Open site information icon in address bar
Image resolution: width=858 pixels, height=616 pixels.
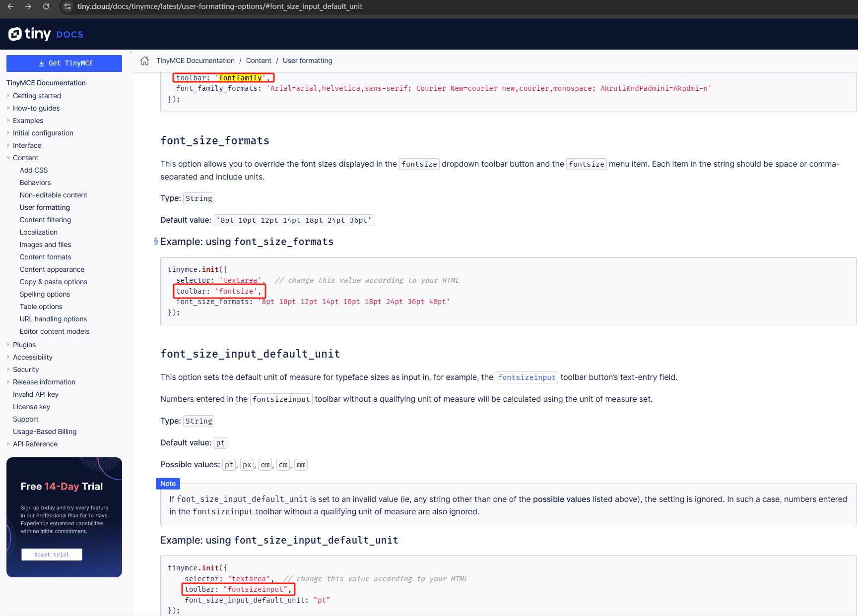click(x=67, y=6)
